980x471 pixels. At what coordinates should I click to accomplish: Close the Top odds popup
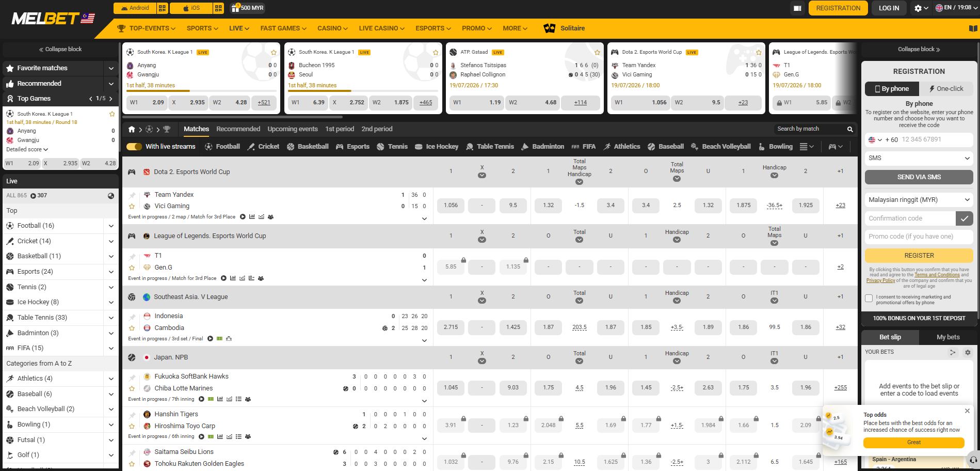[x=967, y=411]
